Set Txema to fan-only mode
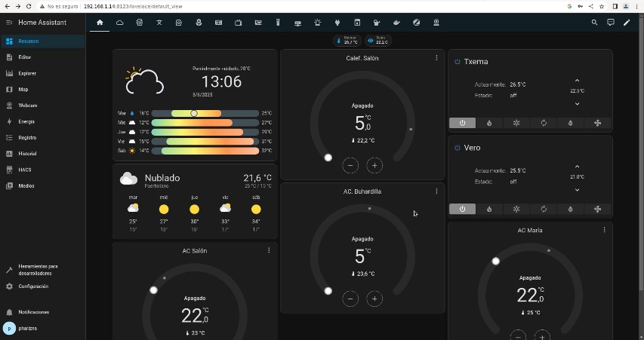The image size is (644, 340). [x=598, y=123]
